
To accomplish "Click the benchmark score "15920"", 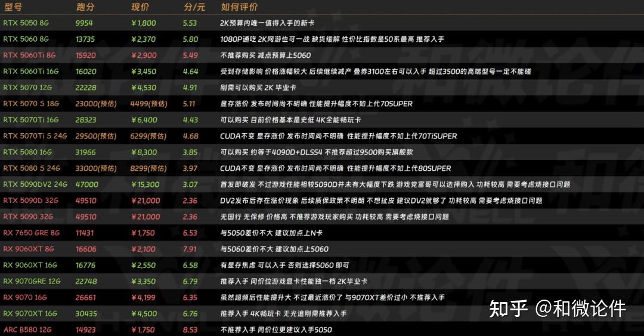I will coord(86,55).
